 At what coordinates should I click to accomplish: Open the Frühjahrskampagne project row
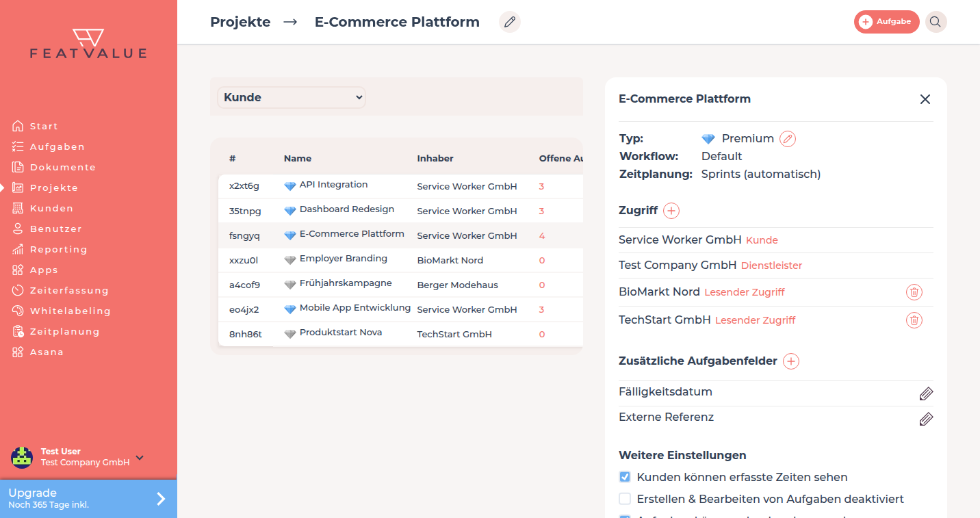(x=400, y=285)
